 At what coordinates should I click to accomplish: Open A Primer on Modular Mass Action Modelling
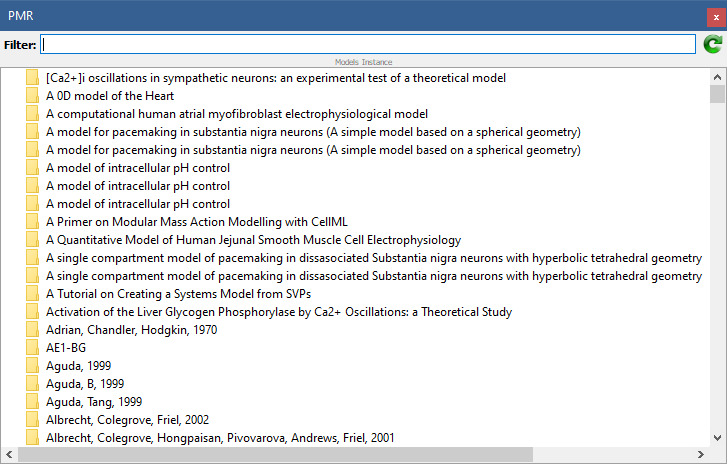[x=196, y=222]
